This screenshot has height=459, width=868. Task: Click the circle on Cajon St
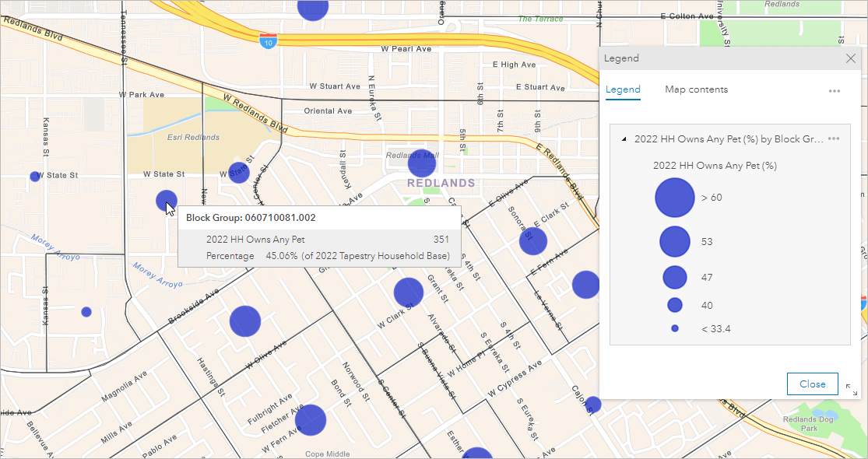click(592, 405)
